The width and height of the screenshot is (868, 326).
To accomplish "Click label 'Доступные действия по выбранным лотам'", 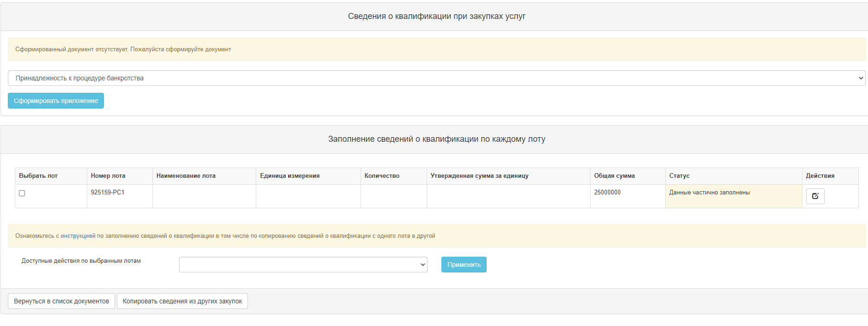I will (x=81, y=261).
